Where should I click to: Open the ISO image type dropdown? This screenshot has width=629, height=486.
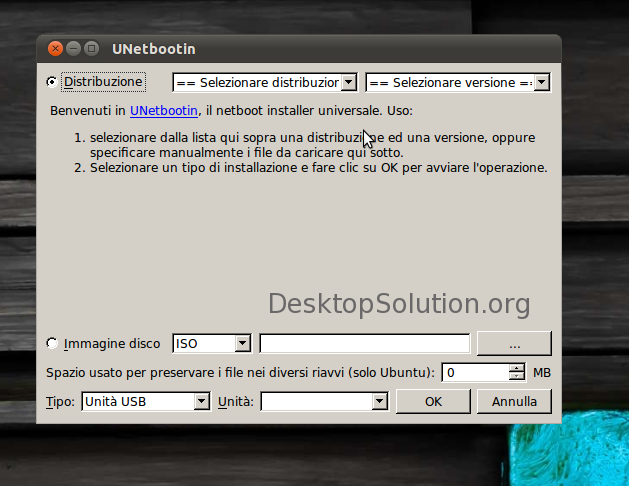pos(212,344)
